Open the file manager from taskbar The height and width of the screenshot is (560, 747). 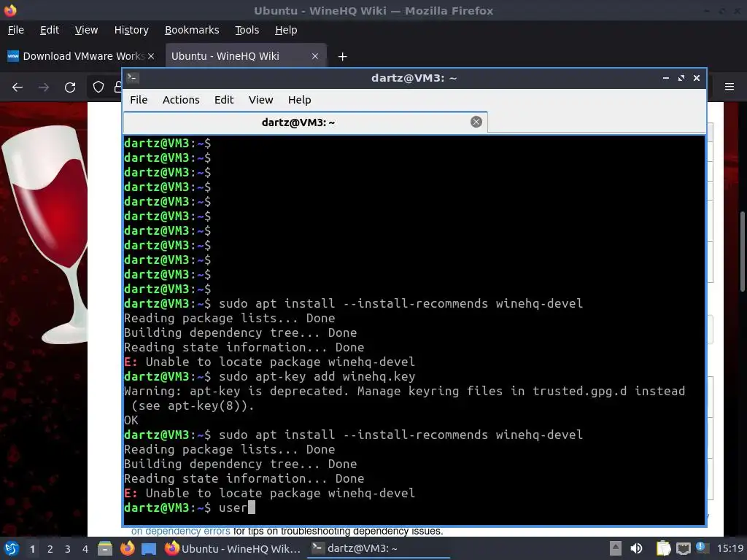tap(105, 548)
